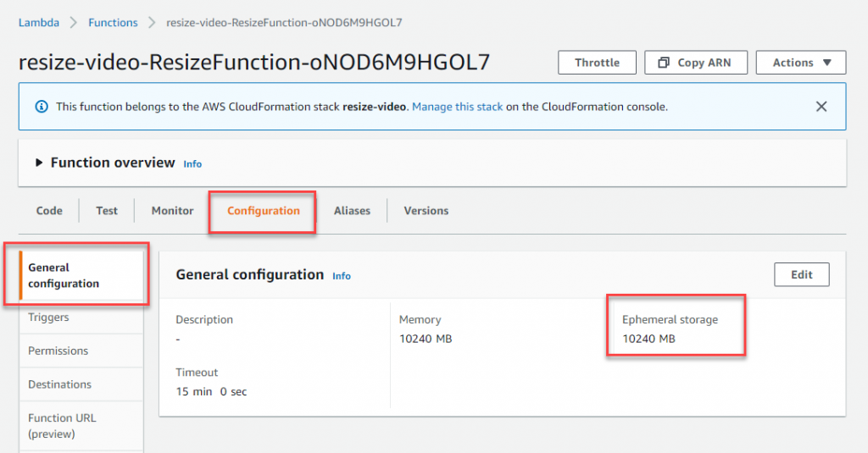The image size is (868, 453).
Task: Select General configuration in the sidebar
Action: [x=81, y=275]
